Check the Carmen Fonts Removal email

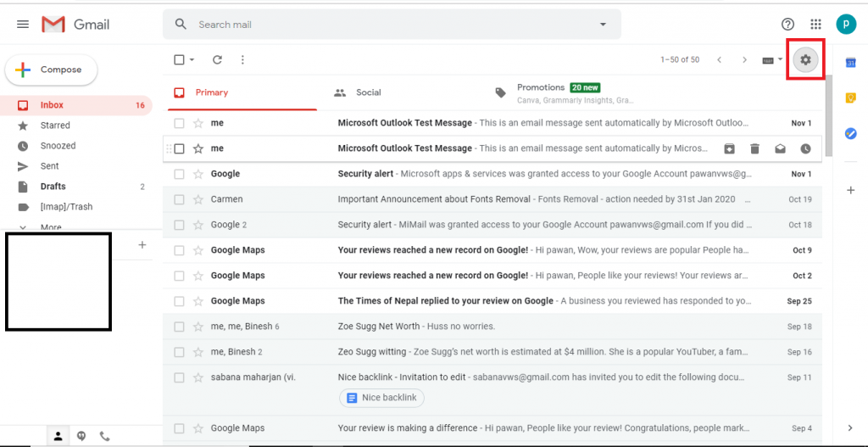click(179, 199)
